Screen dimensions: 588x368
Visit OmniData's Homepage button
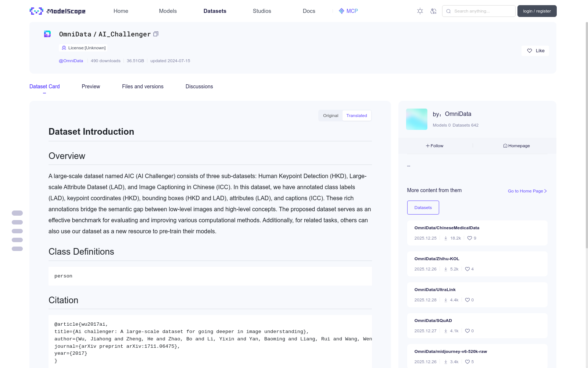click(x=516, y=146)
